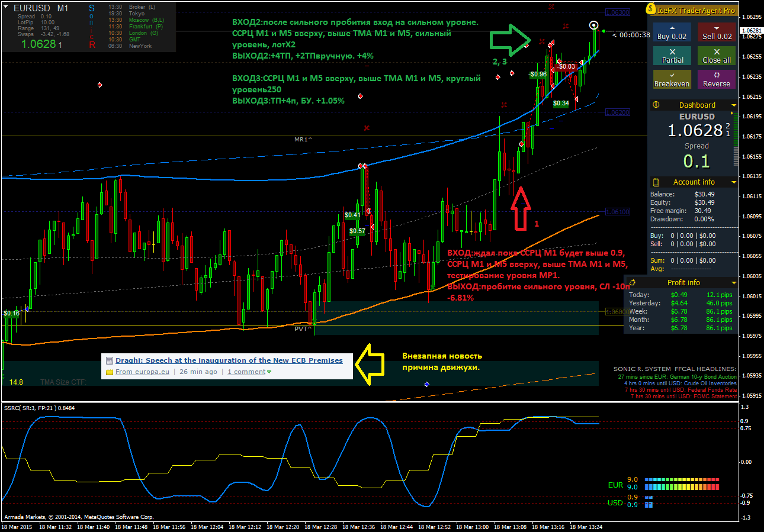
Task: Click the -$0.03 trade label
Action: [x=567, y=66]
